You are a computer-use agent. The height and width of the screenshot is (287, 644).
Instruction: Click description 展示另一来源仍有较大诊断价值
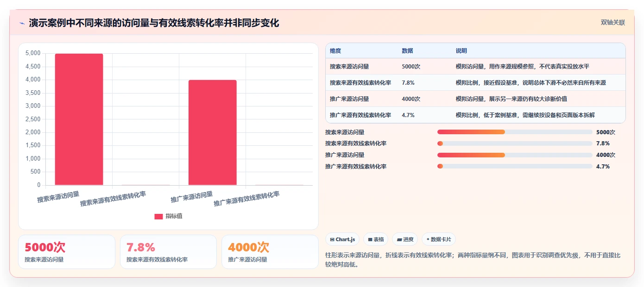[528, 99]
